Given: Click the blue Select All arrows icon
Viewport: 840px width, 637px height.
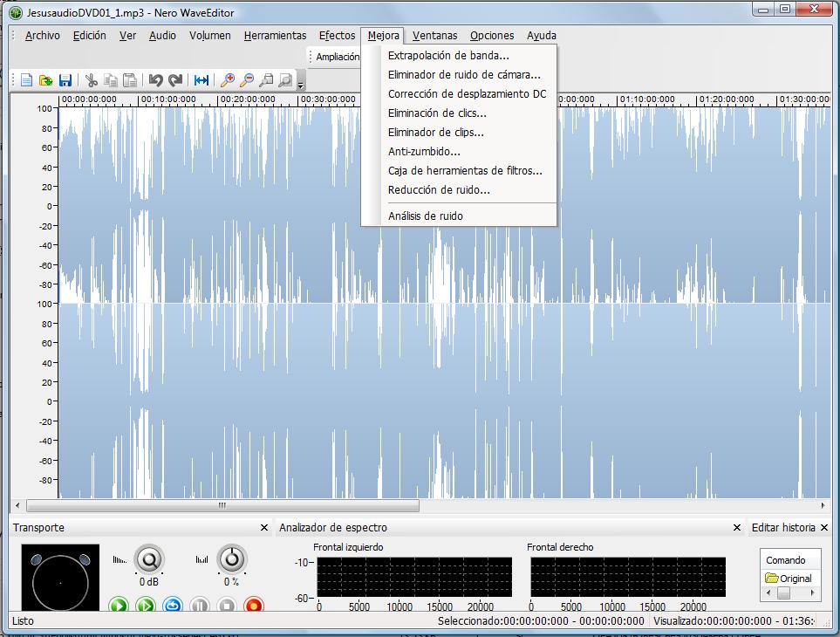Looking at the screenshot, I should pos(201,80).
